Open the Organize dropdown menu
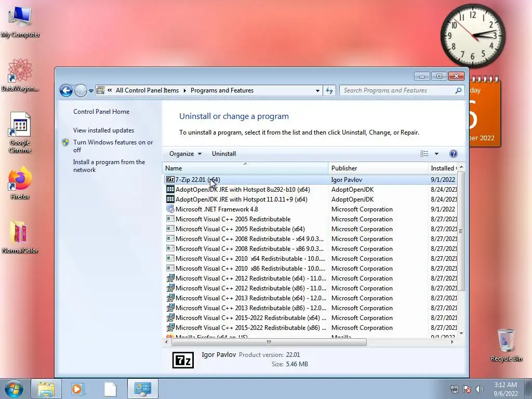 coord(185,154)
